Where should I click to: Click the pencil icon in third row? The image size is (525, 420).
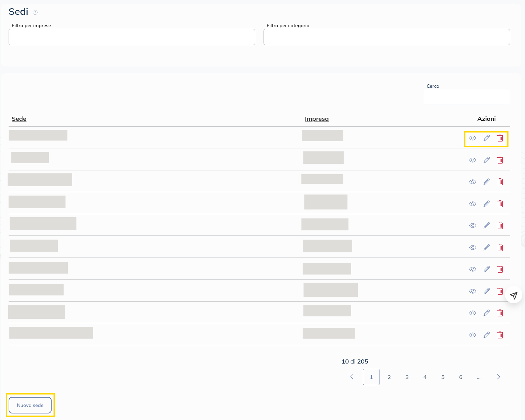486,182
